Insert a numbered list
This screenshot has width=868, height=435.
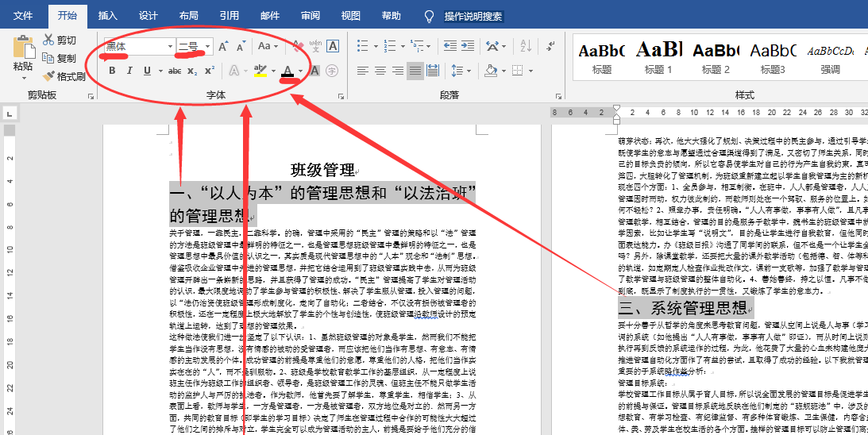[390, 46]
